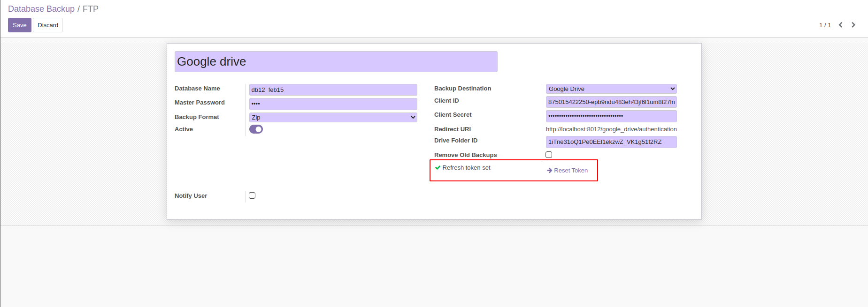Go to the next record arrow
The height and width of the screenshot is (307, 868).
pyautogui.click(x=853, y=25)
